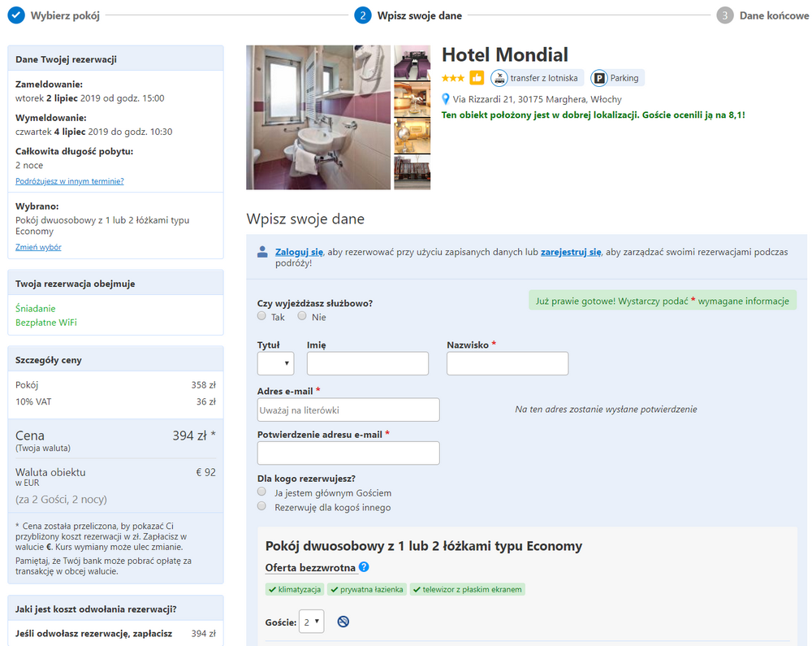
Task: Click Podróżujesz w innym terminie link
Action: tap(69, 181)
